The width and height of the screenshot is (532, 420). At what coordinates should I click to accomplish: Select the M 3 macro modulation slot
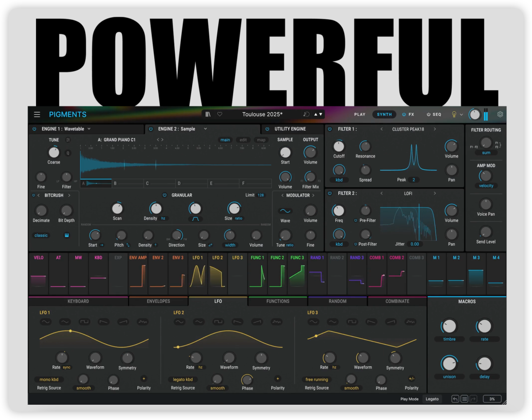point(476,273)
